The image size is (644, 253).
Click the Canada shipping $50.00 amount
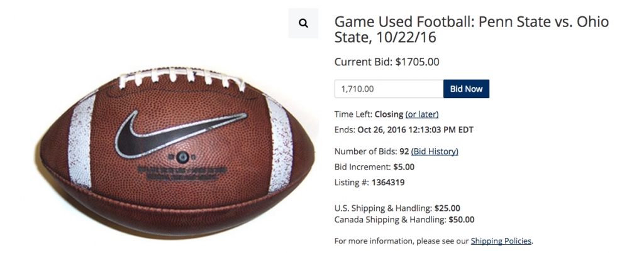[461, 220]
